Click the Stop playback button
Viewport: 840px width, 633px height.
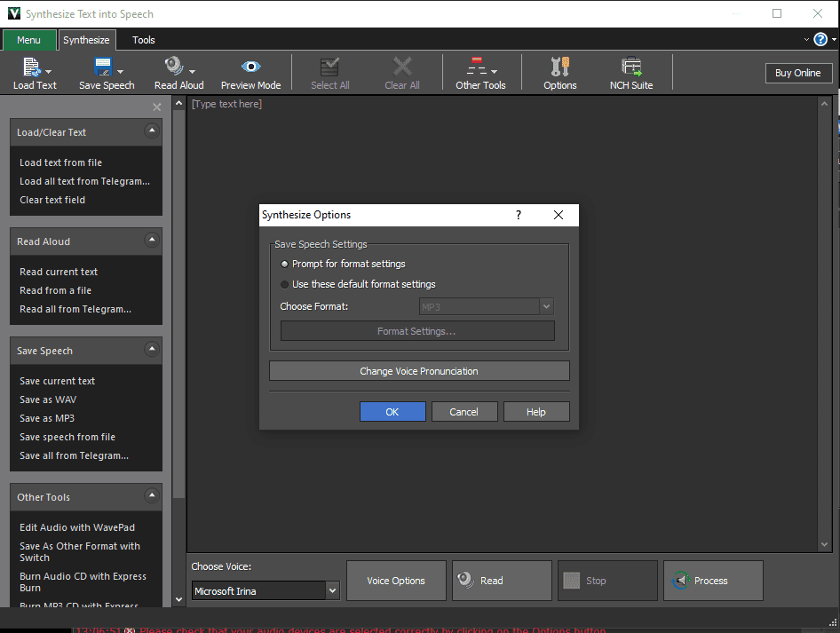[x=607, y=581]
